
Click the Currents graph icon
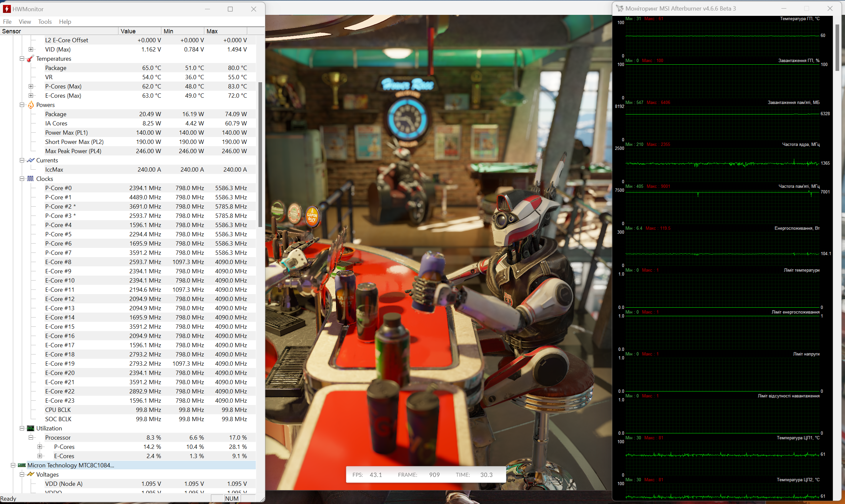pos(31,160)
